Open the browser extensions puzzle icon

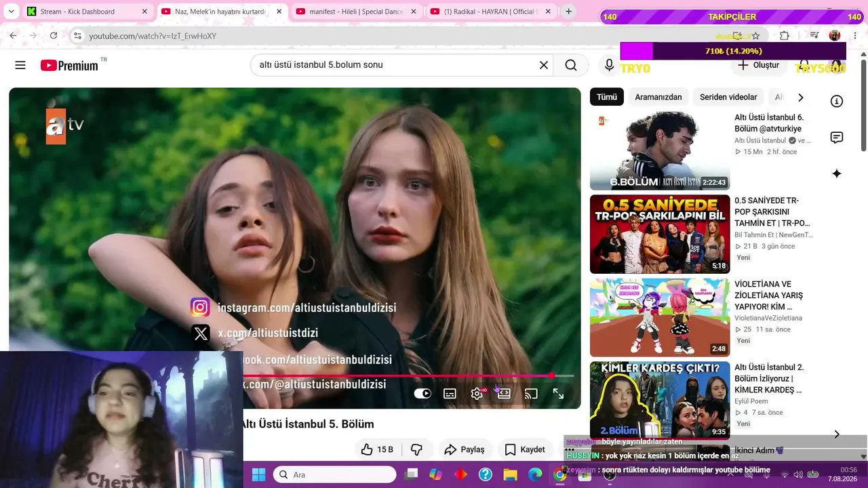(785, 36)
